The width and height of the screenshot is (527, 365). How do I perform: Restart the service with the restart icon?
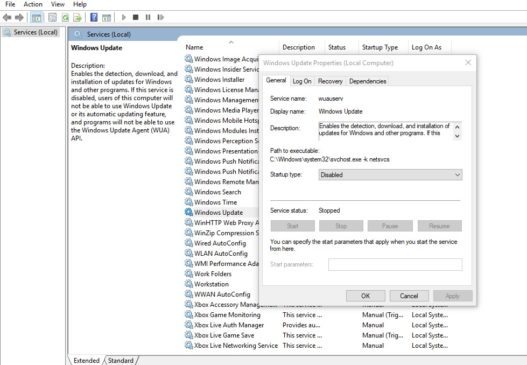(x=160, y=17)
